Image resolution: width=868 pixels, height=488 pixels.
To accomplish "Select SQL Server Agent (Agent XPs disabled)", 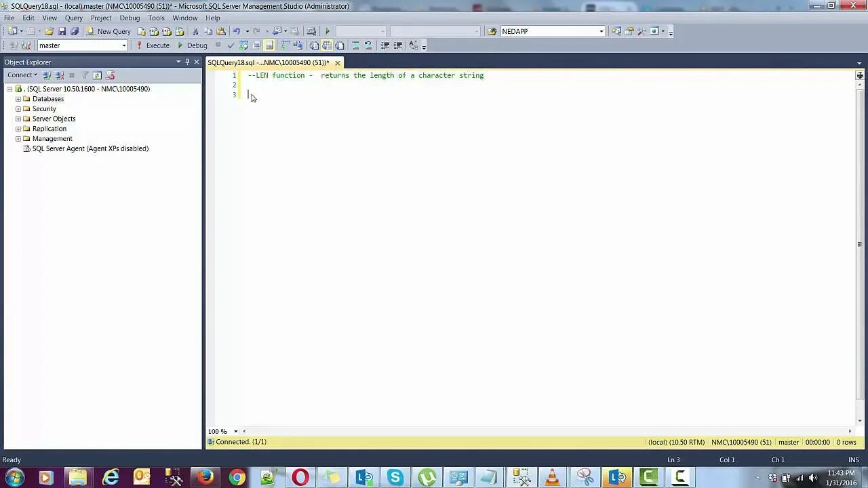I will click(x=90, y=148).
